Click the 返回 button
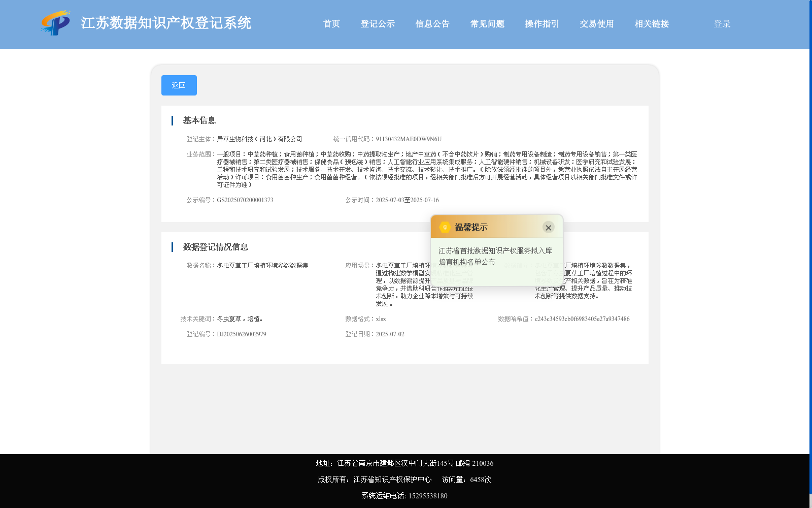 [x=179, y=85]
